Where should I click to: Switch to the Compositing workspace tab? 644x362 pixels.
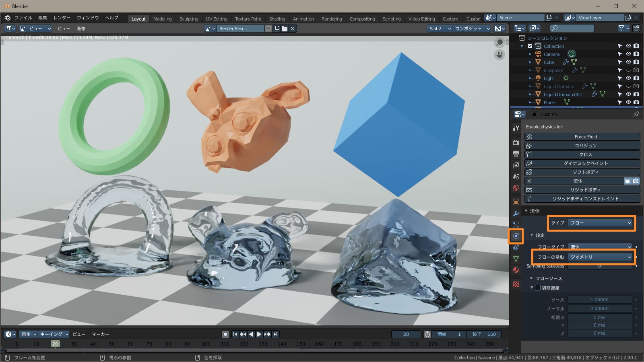point(362,19)
